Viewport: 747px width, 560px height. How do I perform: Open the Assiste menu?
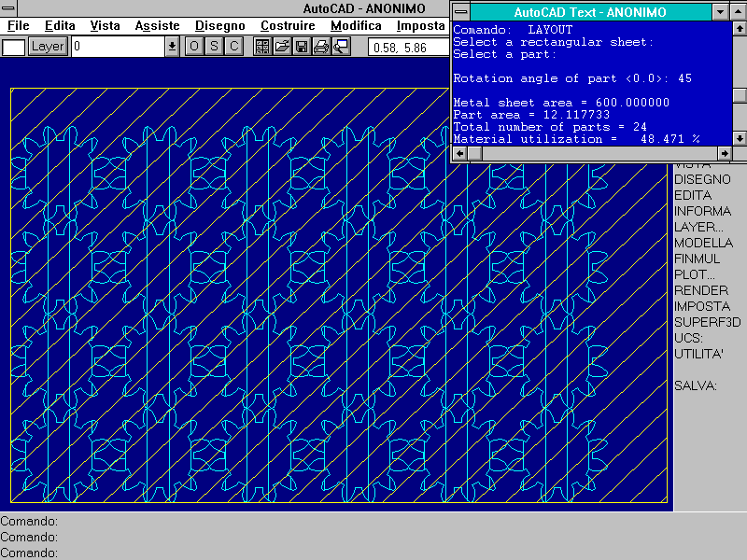point(157,26)
